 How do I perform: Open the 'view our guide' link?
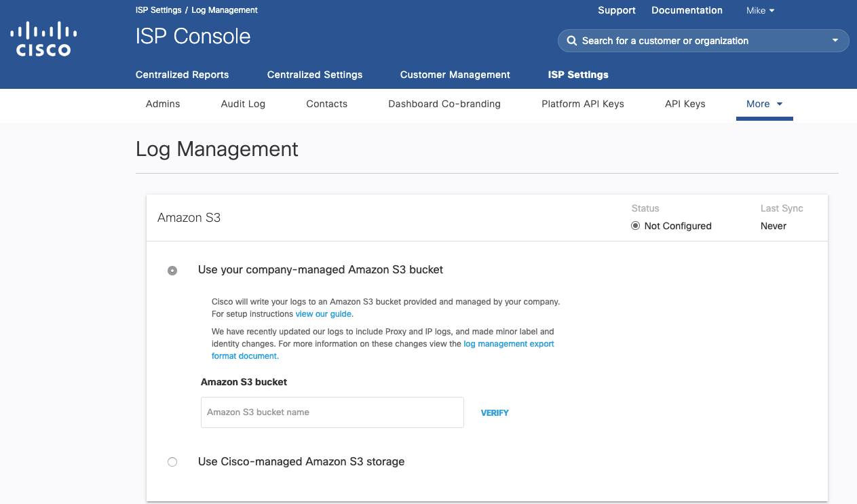(324, 314)
